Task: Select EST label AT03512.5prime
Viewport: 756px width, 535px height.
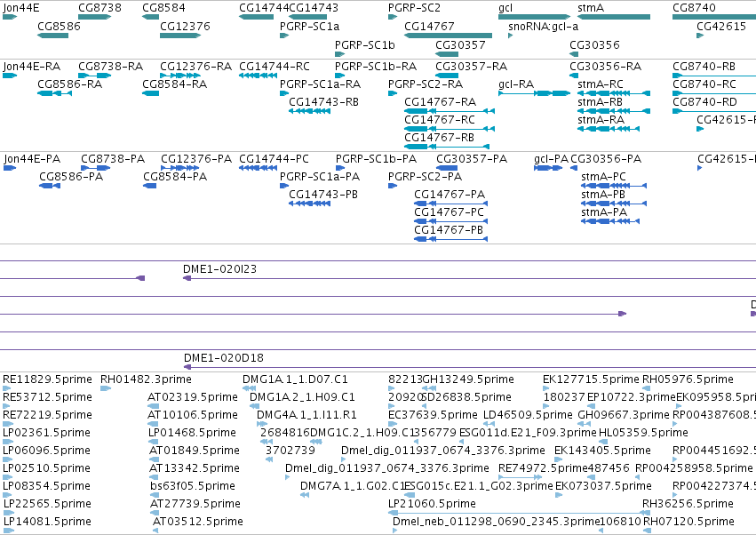Action: click(198, 522)
